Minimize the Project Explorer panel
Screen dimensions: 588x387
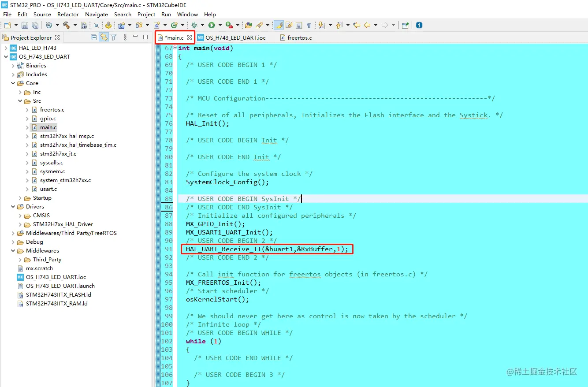tap(135, 37)
